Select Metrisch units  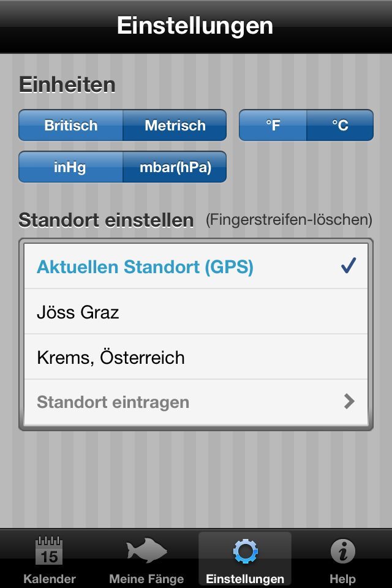pos(175,126)
